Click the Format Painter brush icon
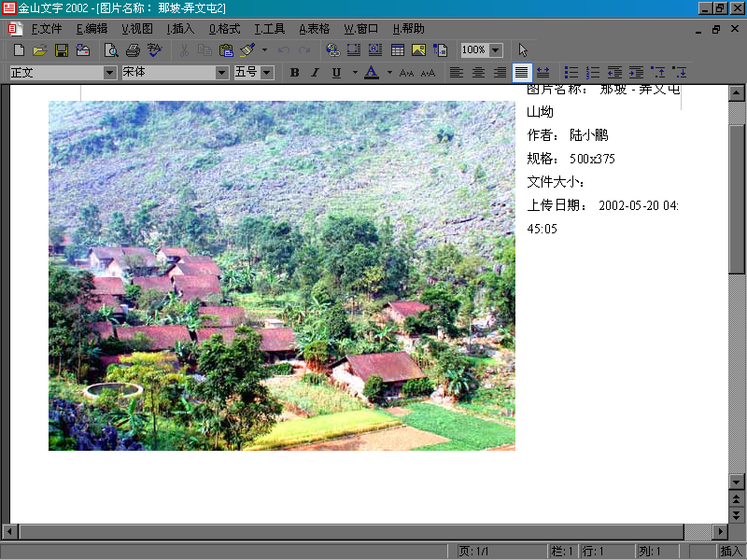747x560 pixels. (x=247, y=49)
